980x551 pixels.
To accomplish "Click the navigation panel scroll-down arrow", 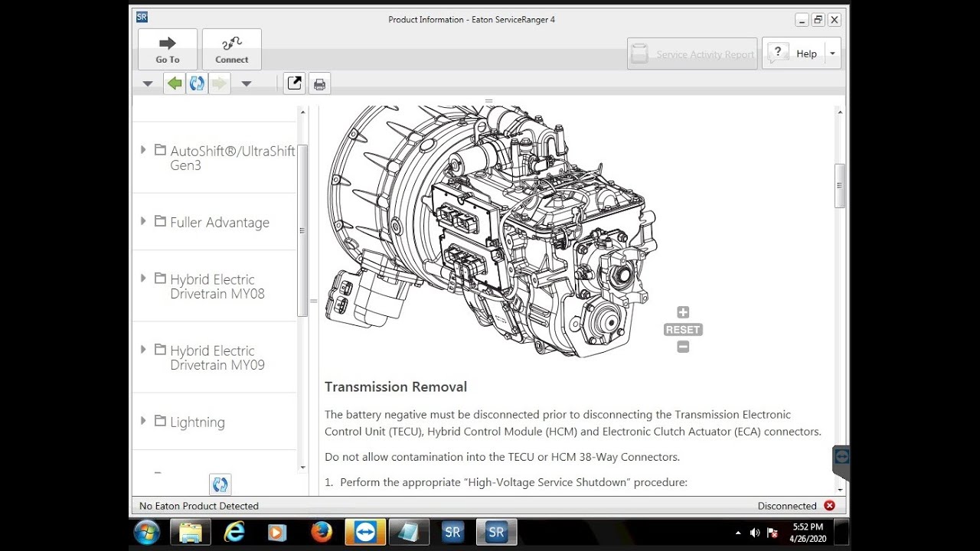I will click(302, 467).
